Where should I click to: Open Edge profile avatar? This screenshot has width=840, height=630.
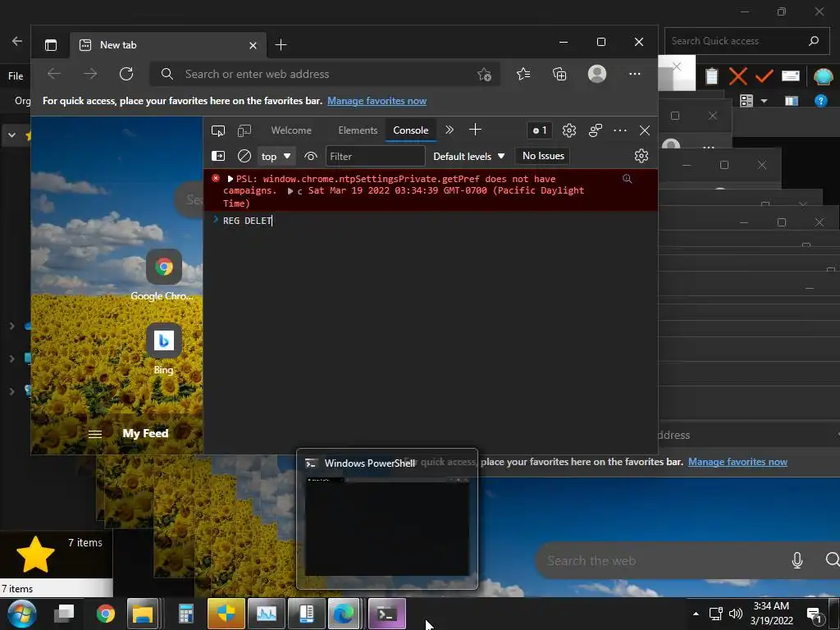597,74
